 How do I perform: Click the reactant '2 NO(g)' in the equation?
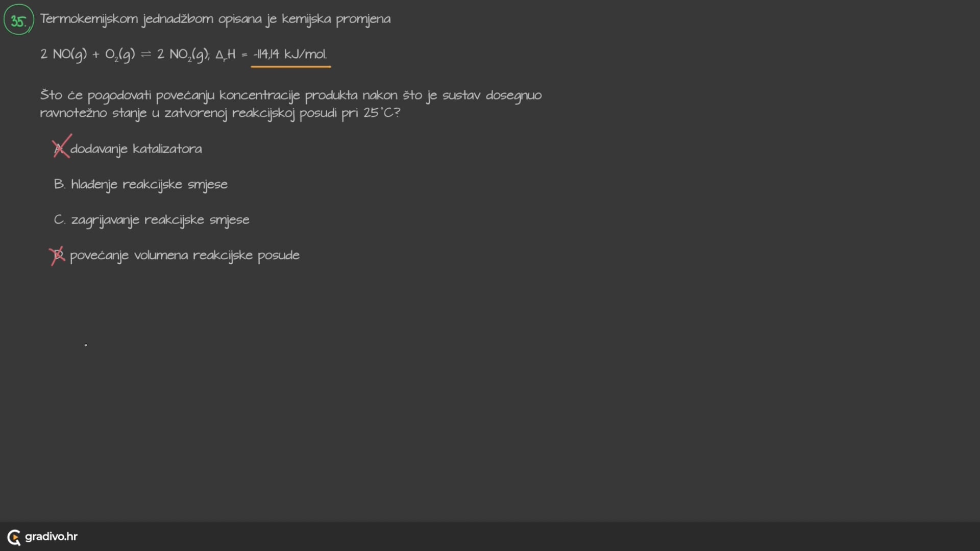[x=63, y=55]
